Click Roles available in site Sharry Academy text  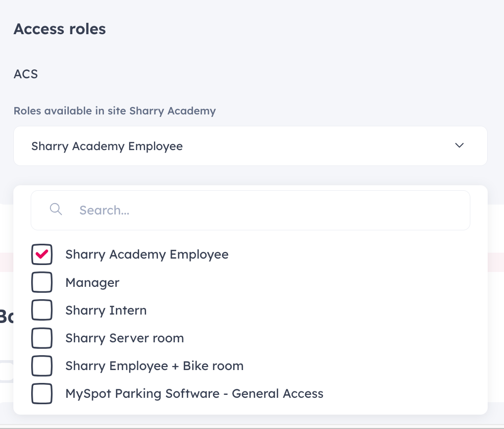[x=115, y=111]
